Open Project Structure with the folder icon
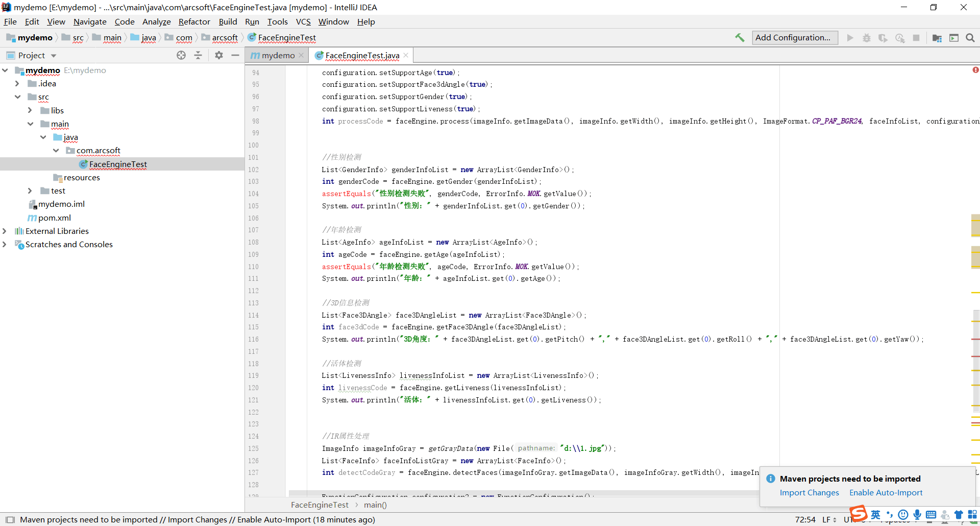The width and height of the screenshot is (980, 526). point(937,38)
